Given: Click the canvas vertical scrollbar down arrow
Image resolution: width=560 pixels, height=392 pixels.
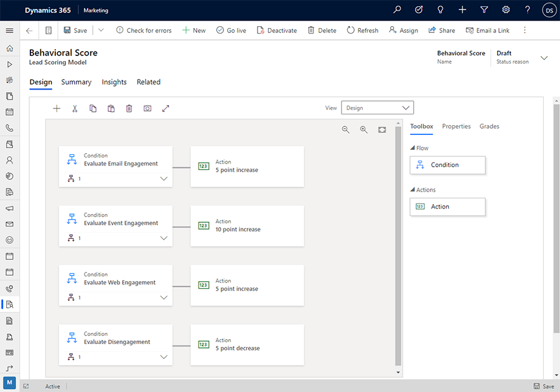Looking at the screenshot, I should [398, 373].
